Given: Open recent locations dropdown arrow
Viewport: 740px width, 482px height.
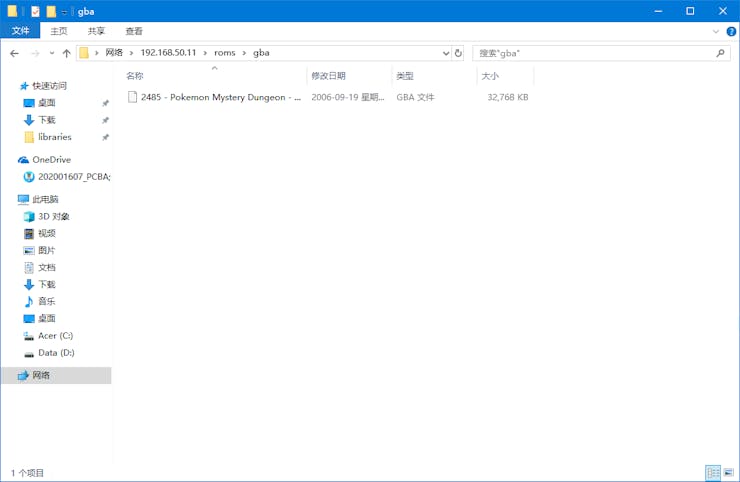Looking at the screenshot, I should click(x=51, y=53).
